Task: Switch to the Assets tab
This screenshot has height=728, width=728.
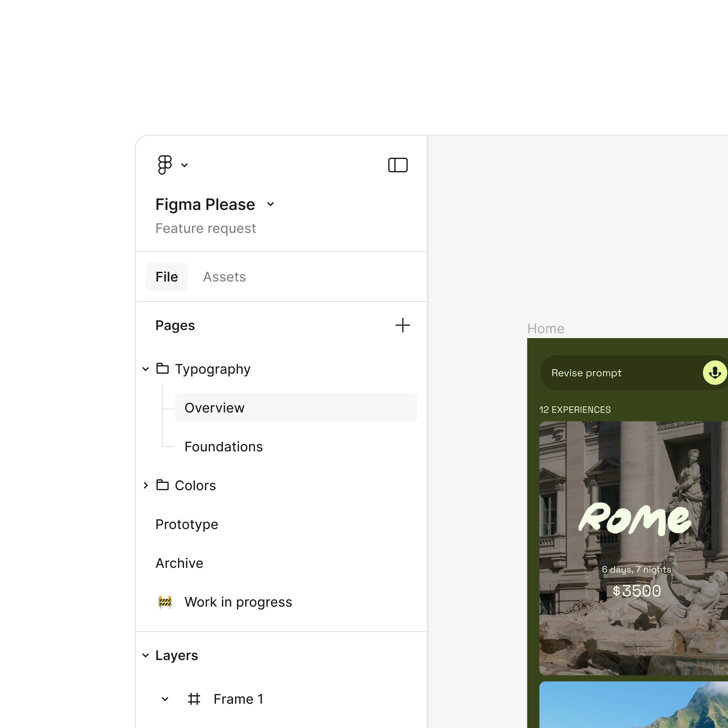Action: tap(224, 277)
